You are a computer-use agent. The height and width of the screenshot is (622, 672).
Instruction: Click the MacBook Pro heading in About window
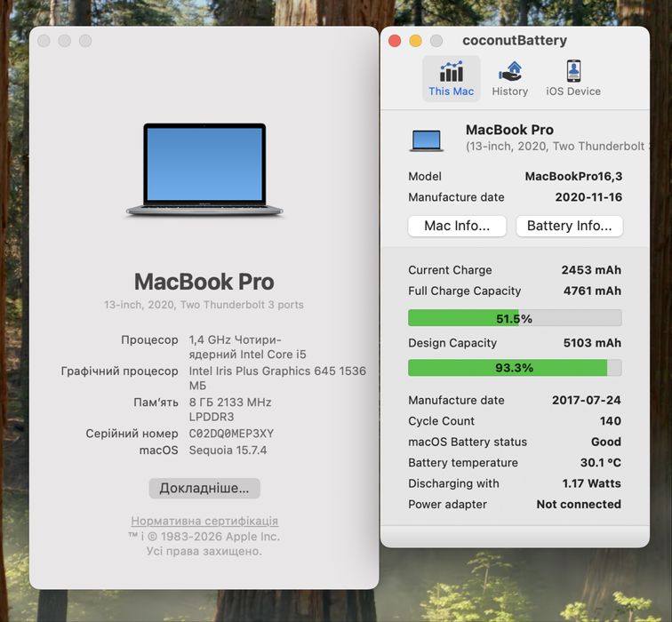coord(204,282)
